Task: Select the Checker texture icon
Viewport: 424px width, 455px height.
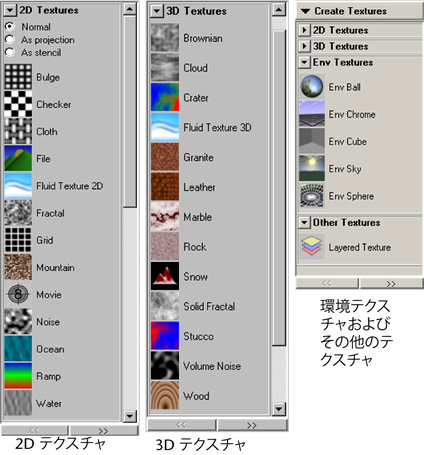Action: click(18, 104)
